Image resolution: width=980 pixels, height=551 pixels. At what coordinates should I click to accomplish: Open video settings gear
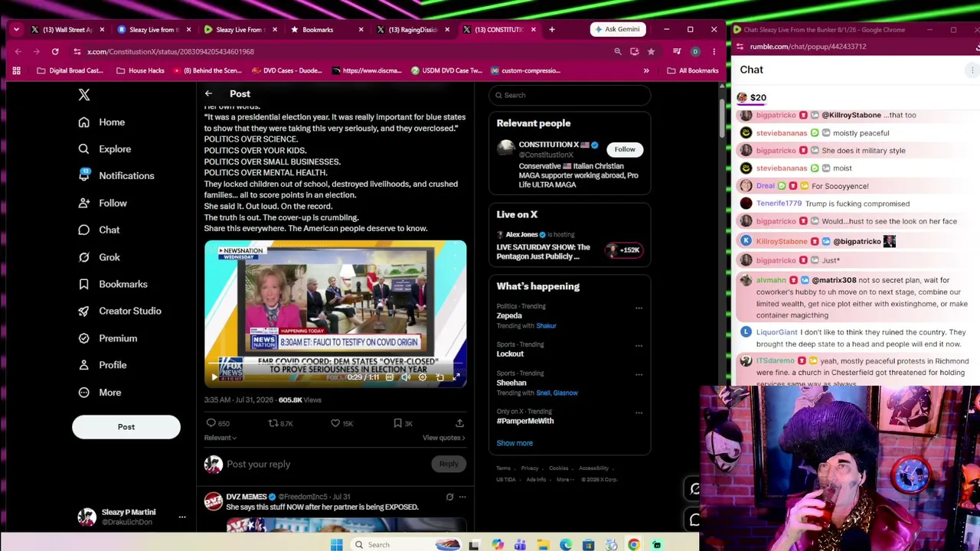click(423, 377)
